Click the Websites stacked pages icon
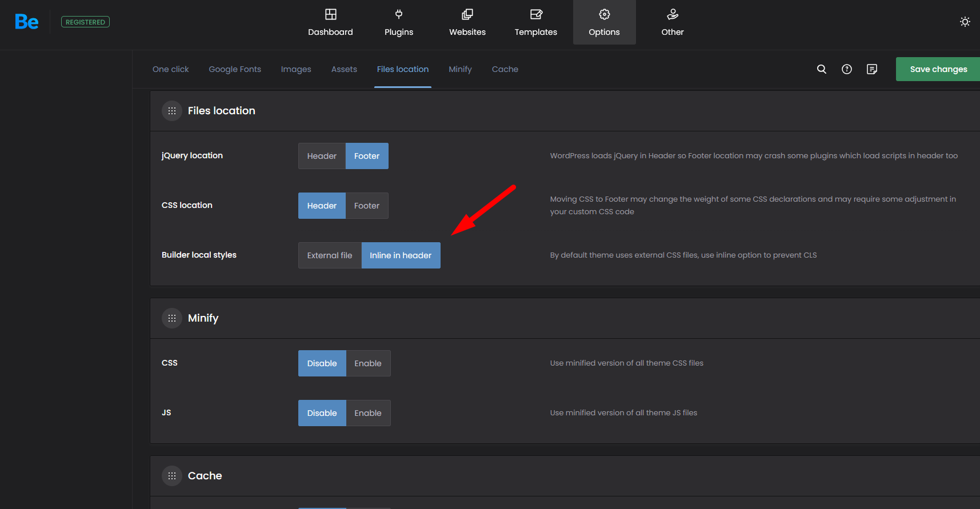980x509 pixels. (467, 14)
